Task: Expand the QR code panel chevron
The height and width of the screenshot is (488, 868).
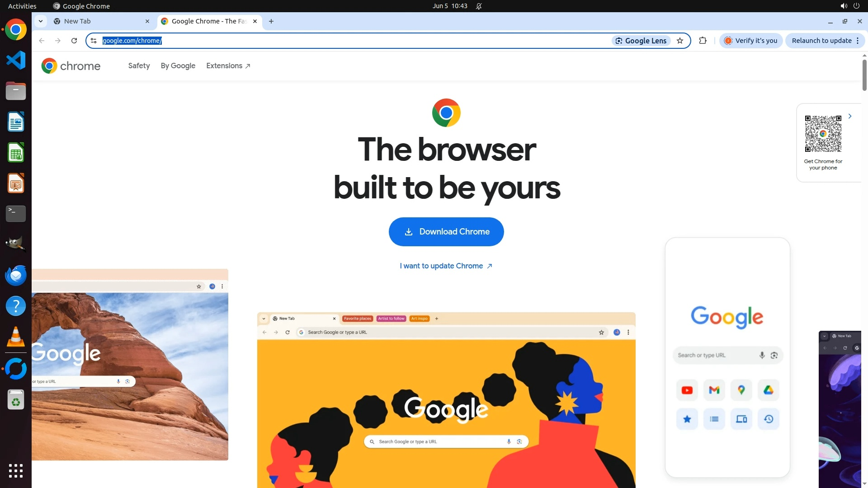Action: click(x=850, y=116)
